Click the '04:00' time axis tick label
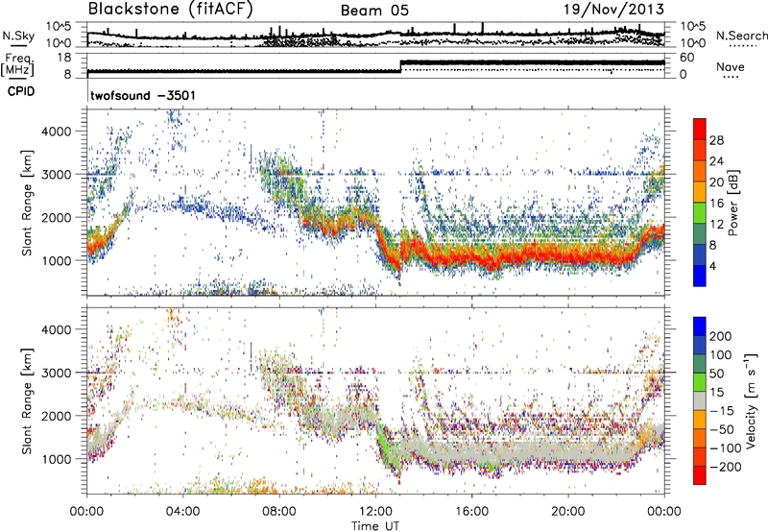Image resolution: width=768 pixels, height=532 pixels. click(x=183, y=512)
